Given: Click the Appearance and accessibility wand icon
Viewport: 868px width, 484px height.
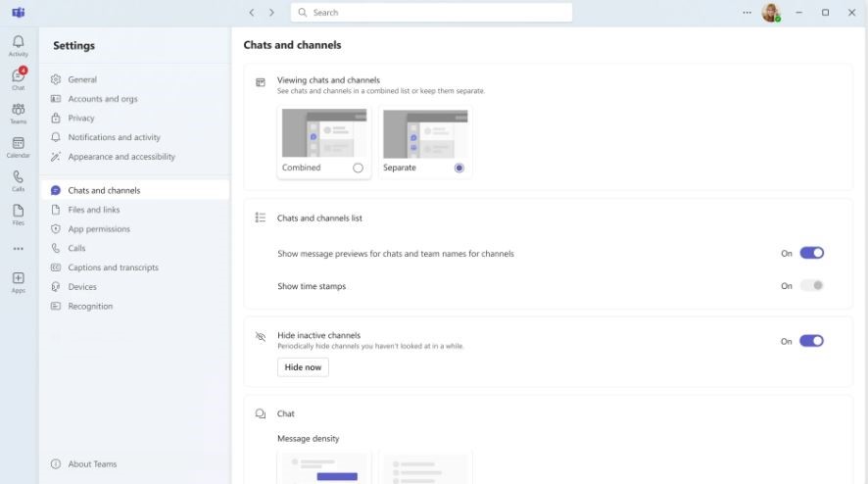Looking at the screenshot, I should 56,157.
